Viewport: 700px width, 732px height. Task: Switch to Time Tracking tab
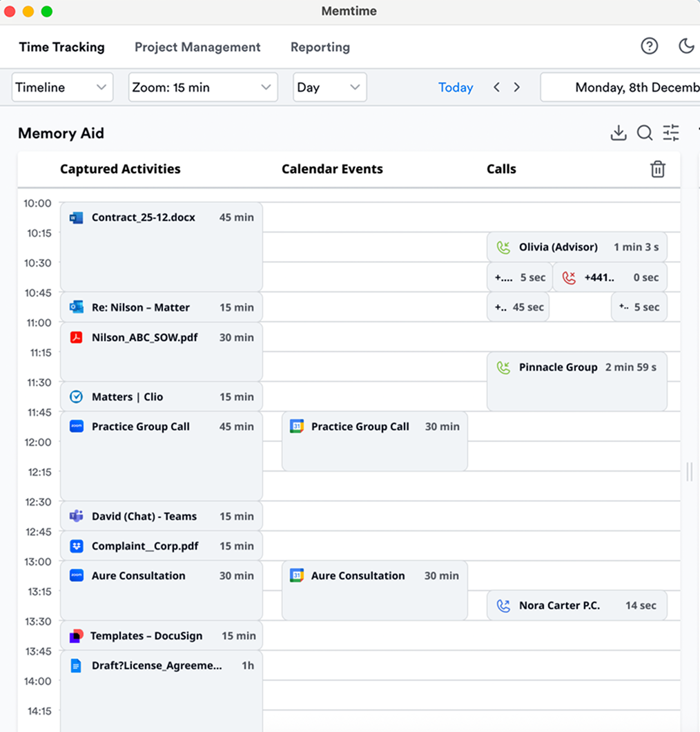(61, 47)
